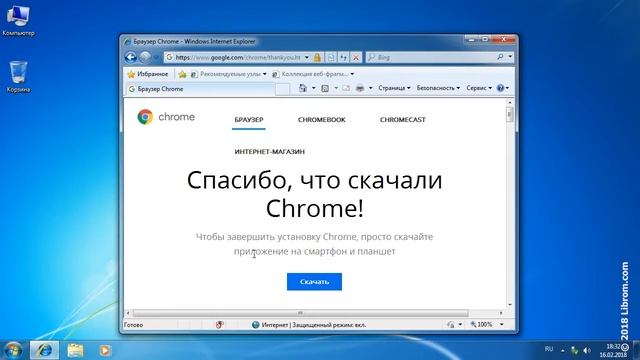Click the 100% zoom level button

coord(482,324)
